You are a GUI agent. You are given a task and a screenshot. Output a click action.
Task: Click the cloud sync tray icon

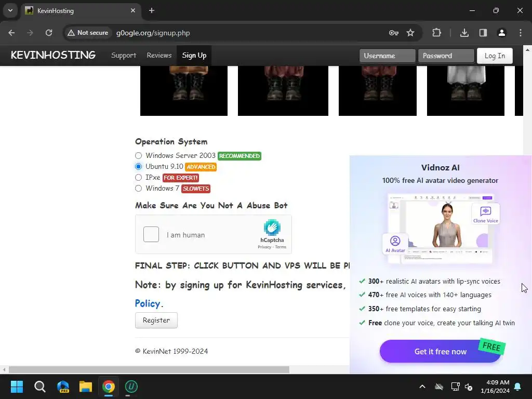(439, 387)
